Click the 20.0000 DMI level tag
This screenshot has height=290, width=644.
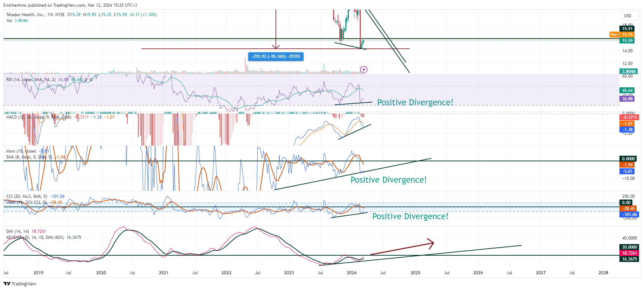629,247
